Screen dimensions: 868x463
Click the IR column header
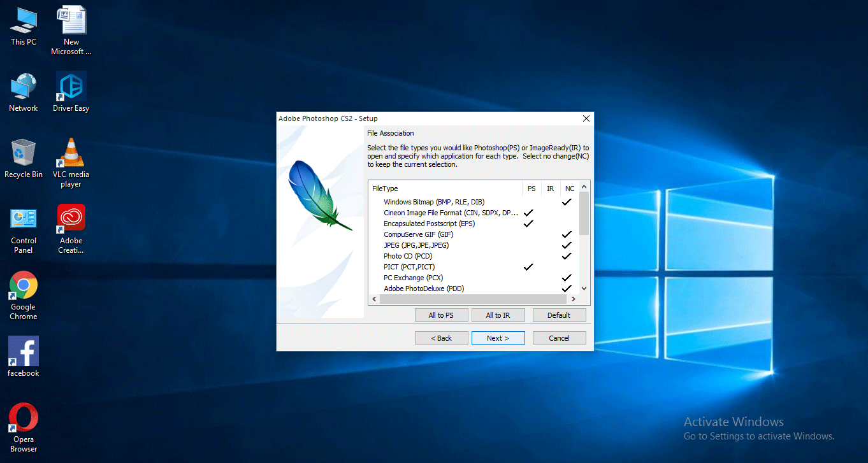(x=551, y=189)
